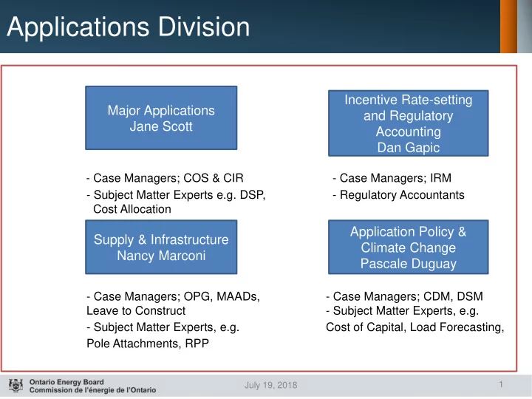
Task: Click the text 'Pole Attachments, RPP'
Action: click(x=148, y=344)
